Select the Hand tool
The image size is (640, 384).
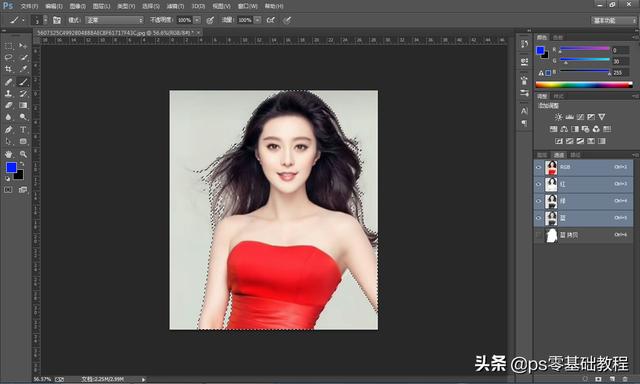pos(9,154)
